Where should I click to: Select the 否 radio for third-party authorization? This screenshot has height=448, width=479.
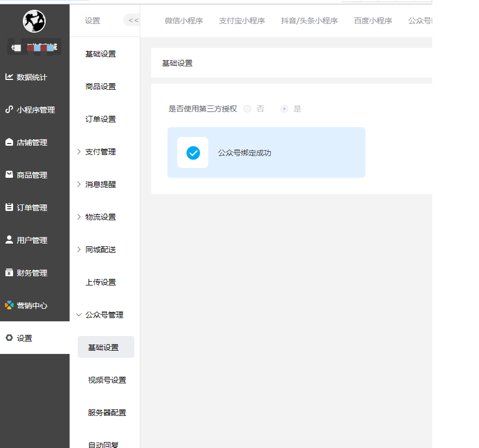[247, 109]
